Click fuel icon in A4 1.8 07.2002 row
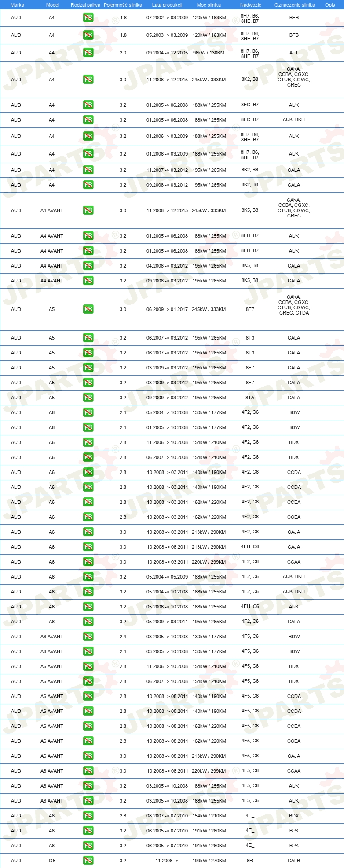 [88, 18]
